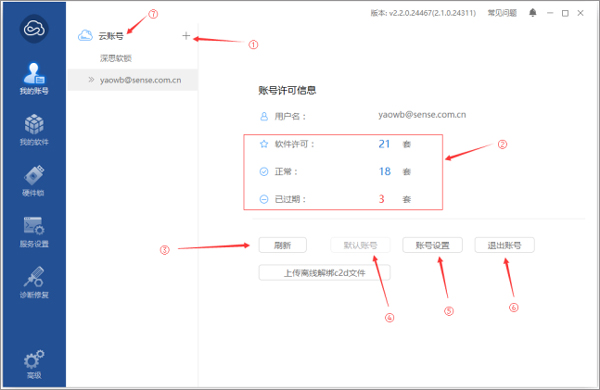Click the 云账号 header label

tap(111, 36)
